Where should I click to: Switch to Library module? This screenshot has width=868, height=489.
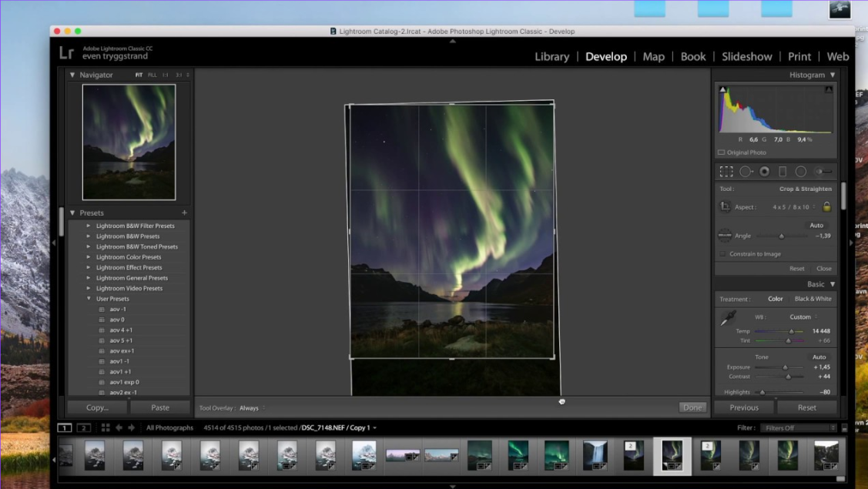tap(552, 56)
